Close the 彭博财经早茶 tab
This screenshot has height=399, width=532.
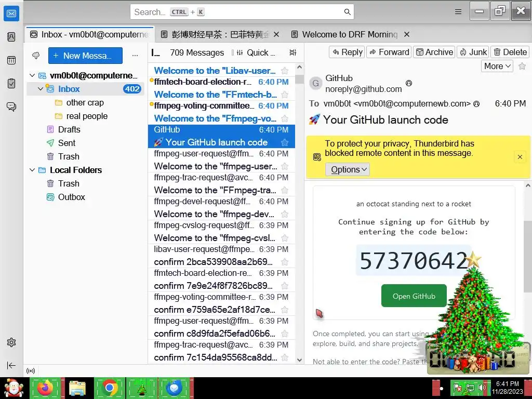(x=276, y=34)
